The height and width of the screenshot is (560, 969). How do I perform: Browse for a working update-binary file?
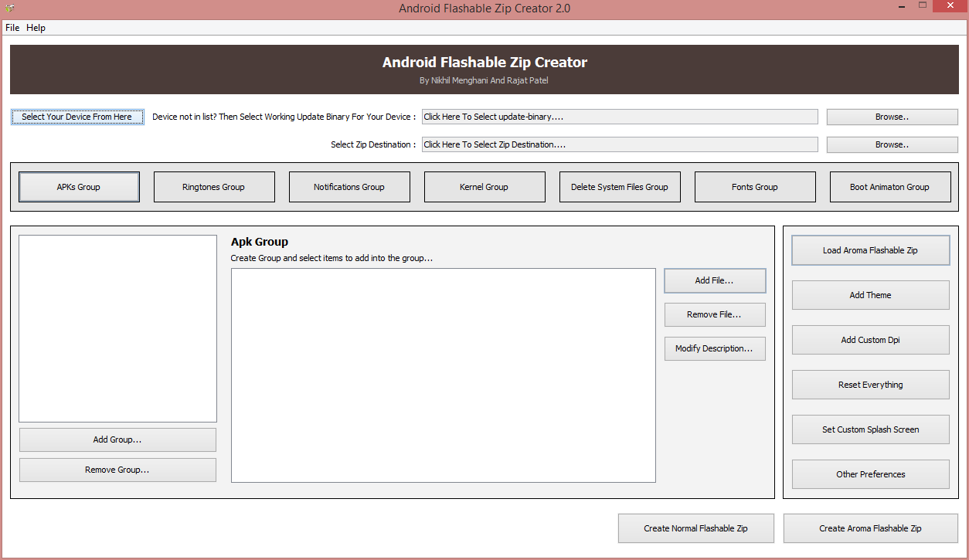[891, 116]
